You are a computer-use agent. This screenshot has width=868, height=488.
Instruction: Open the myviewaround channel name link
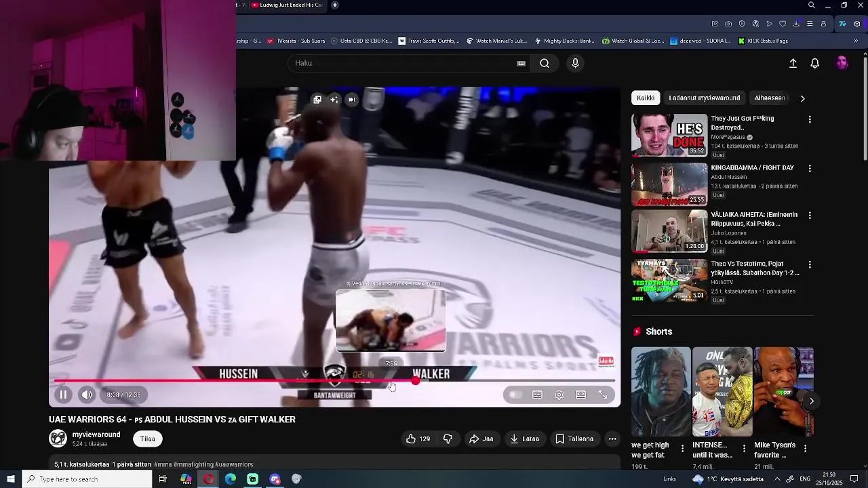coord(96,434)
